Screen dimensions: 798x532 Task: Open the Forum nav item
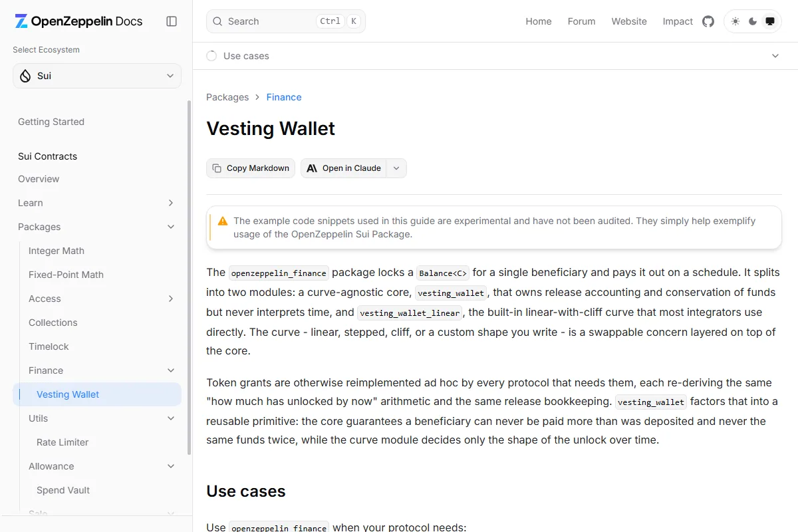(581, 21)
